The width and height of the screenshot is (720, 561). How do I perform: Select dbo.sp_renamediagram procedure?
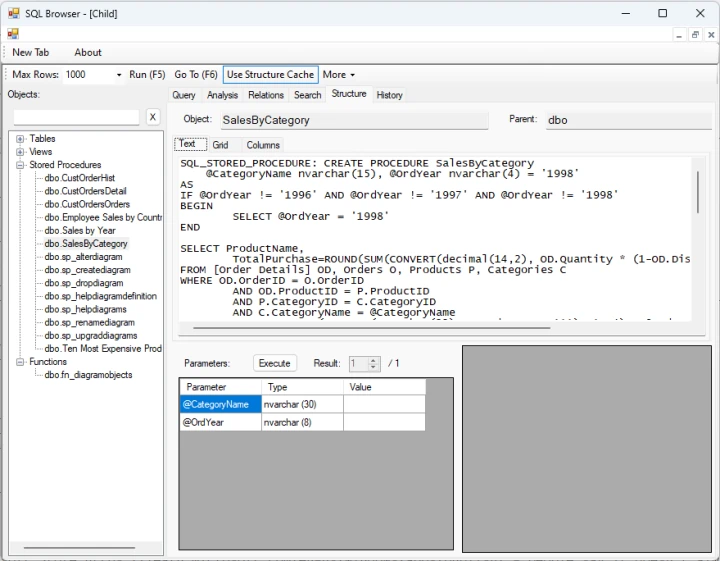90,323
